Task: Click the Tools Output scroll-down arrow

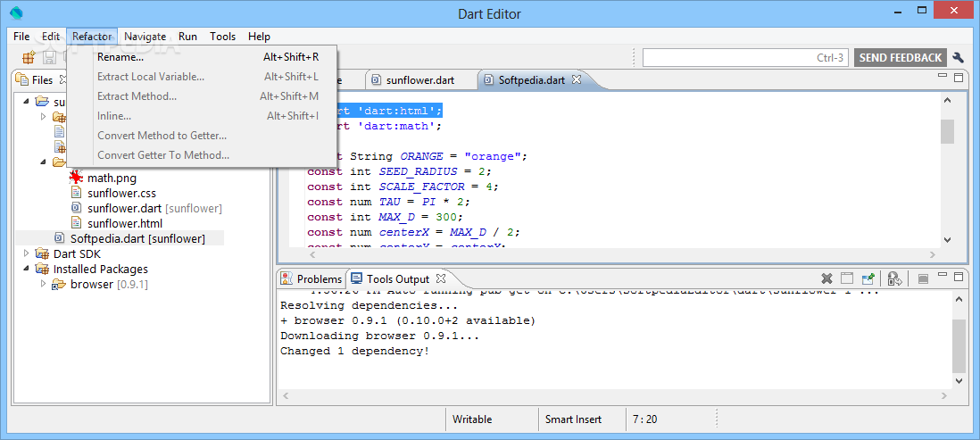Action: click(959, 380)
